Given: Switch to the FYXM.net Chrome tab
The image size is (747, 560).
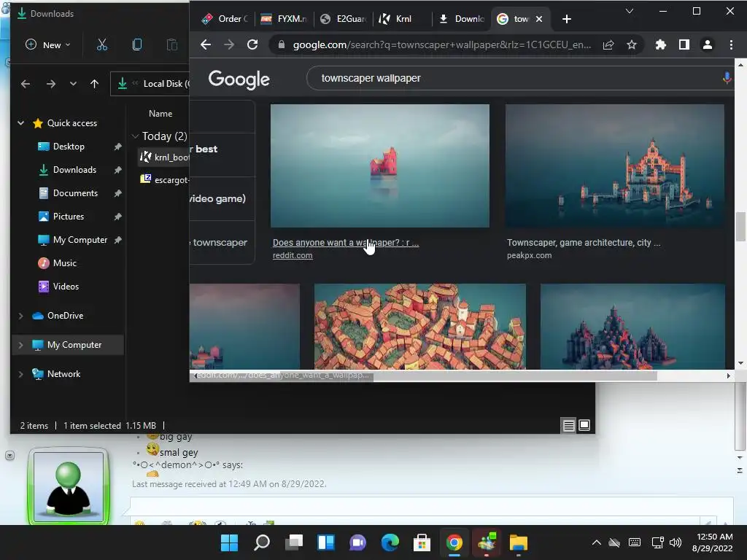Looking at the screenshot, I should pos(285,19).
